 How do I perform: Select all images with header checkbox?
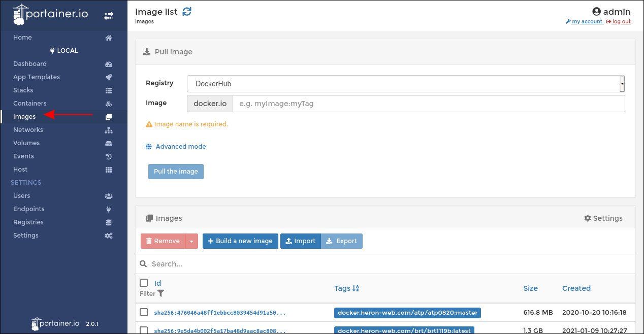144,283
